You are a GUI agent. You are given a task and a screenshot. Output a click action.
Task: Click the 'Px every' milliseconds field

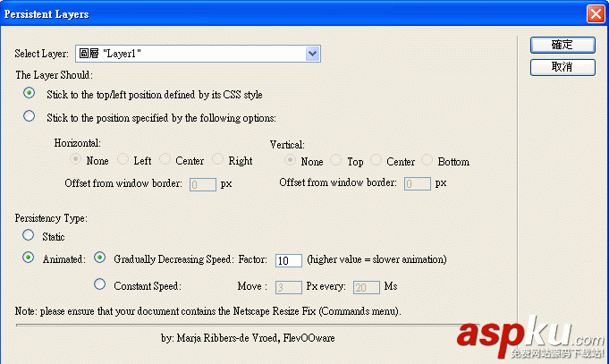click(367, 287)
